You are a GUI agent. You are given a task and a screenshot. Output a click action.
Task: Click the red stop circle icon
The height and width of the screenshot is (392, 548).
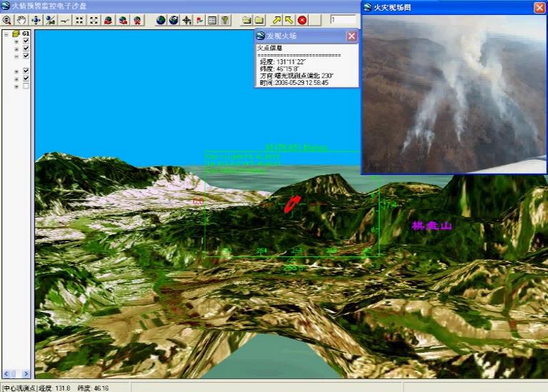click(302, 20)
